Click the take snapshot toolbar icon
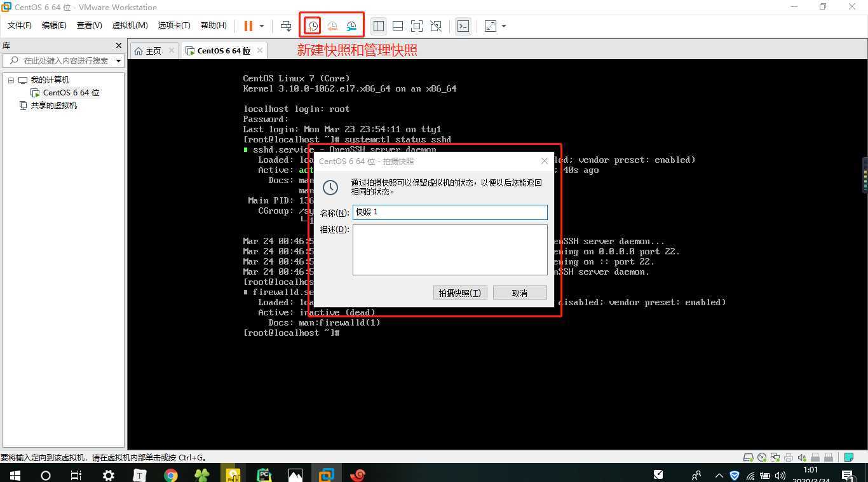This screenshot has width=868, height=482. 313,26
